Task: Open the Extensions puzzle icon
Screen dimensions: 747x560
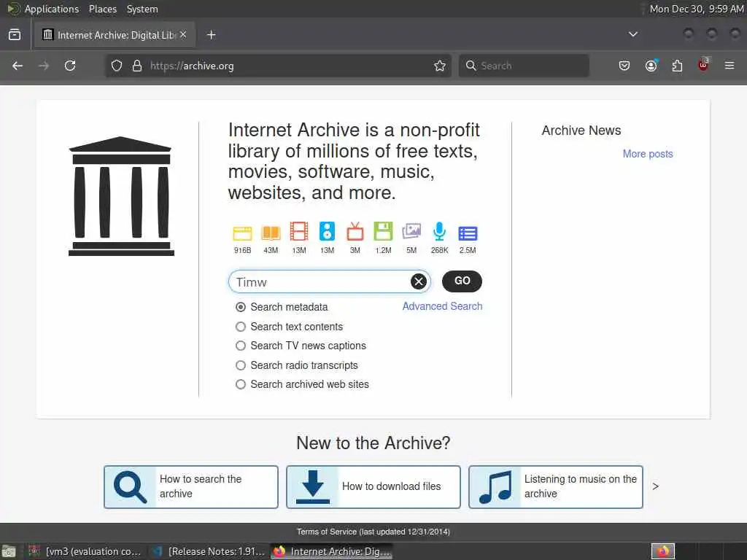Action: [677, 66]
